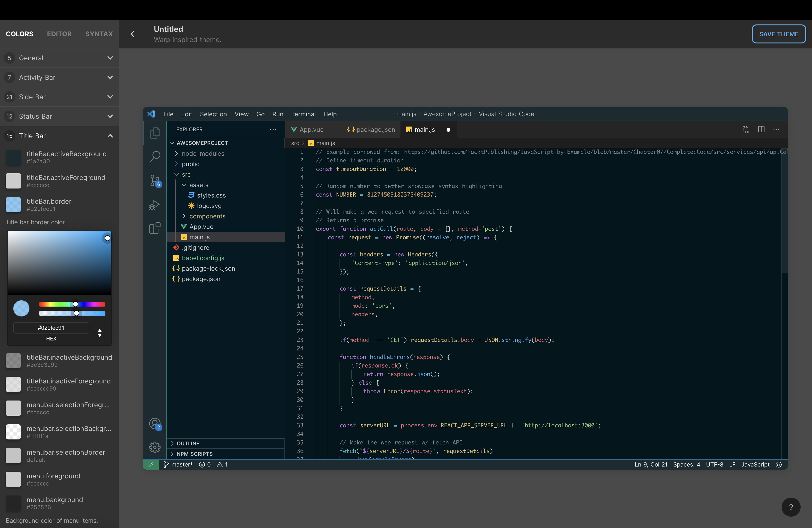The height and width of the screenshot is (528, 812).
Task: Click the titleBar.activeBackground color swatch
Action: coord(13,157)
